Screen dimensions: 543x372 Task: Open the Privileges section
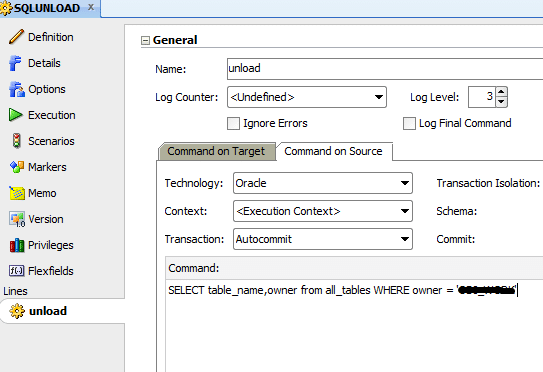(x=51, y=245)
